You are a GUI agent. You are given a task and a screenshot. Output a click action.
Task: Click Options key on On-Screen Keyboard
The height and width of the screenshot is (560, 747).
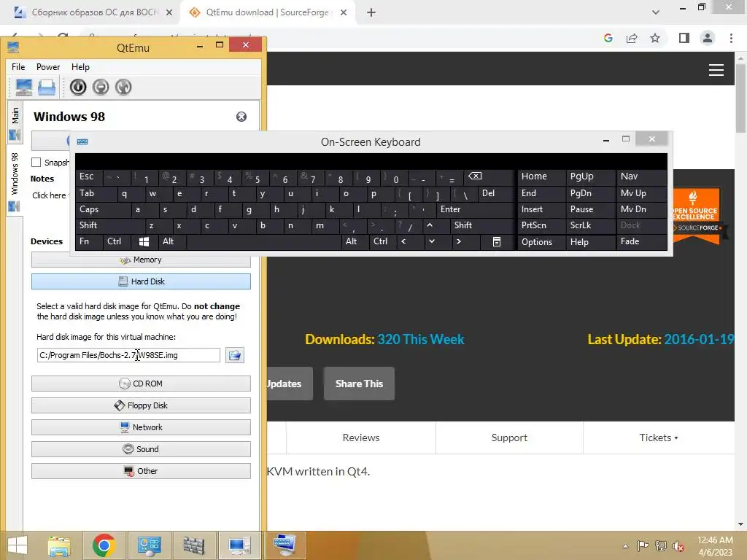(542, 242)
